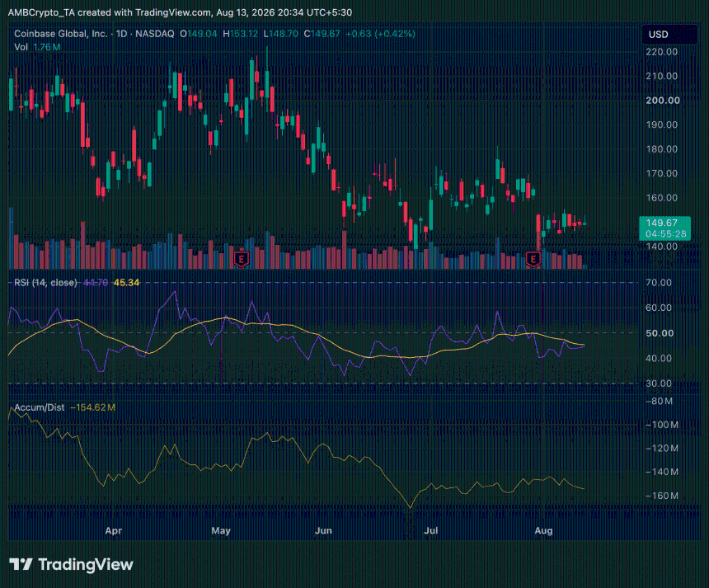Click the RSI value 45.34
This screenshot has height=588, width=709.
pyautogui.click(x=127, y=283)
